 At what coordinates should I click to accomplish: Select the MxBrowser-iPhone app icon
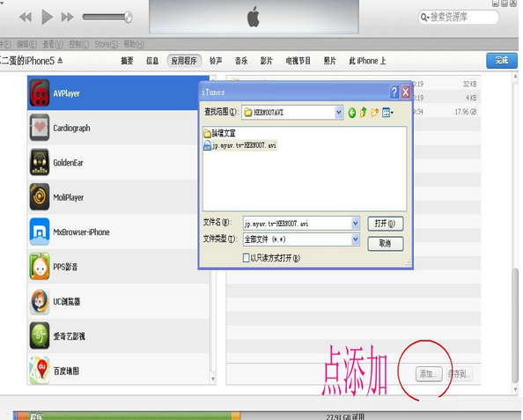pos(40,232)
